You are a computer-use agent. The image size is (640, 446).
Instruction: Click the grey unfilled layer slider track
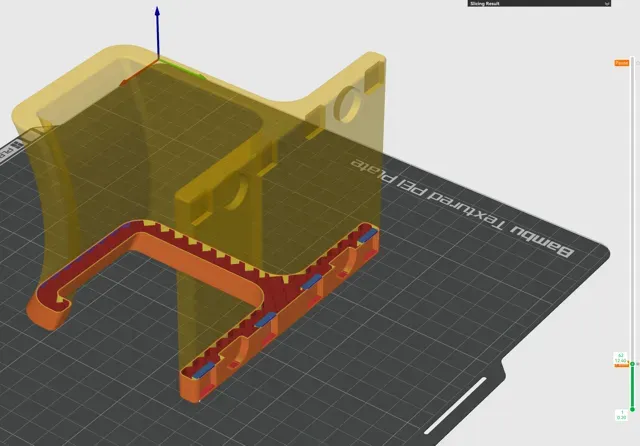pyautogui.click(x=632, y=209)
